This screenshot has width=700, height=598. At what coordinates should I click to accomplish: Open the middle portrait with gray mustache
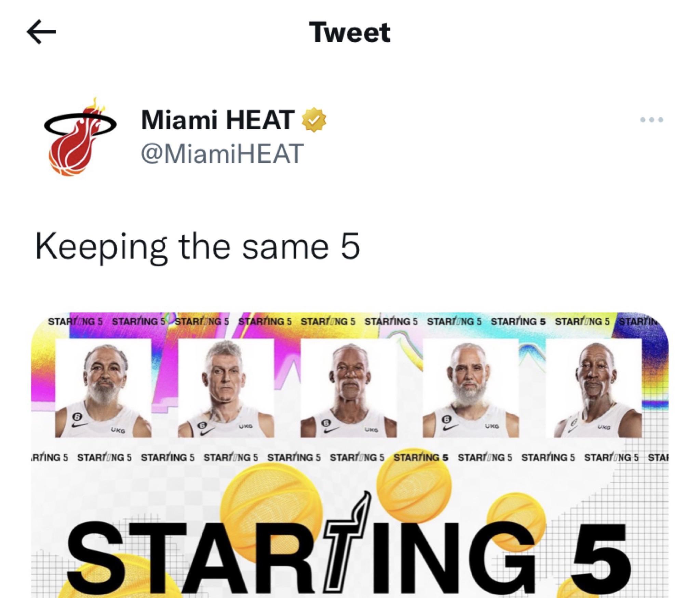(x=349, y=388)
